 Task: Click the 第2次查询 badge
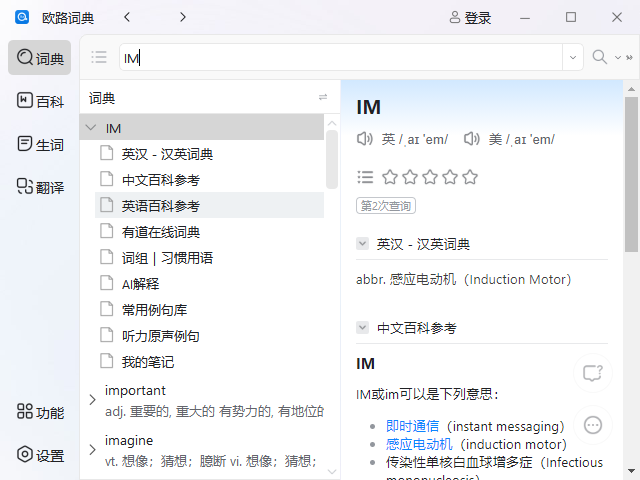[386, 206]
